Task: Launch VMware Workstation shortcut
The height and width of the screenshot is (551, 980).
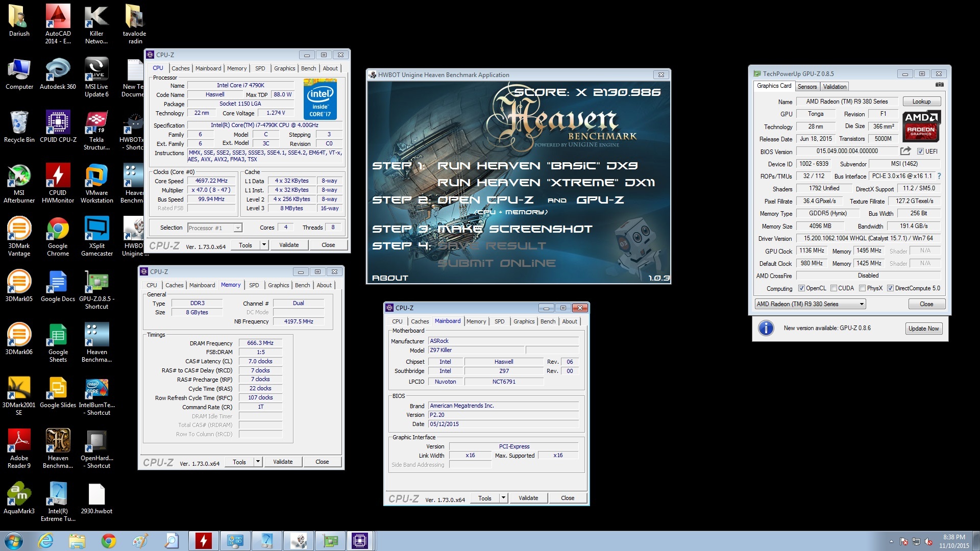Action: (96, 183)
